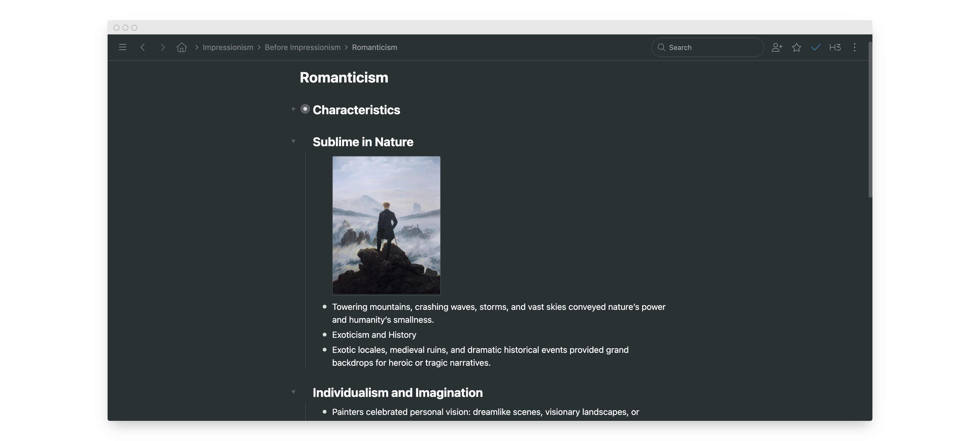Collapse the Individualism and Imagination section
Screen dimensions: 980x441
(293, 392)
